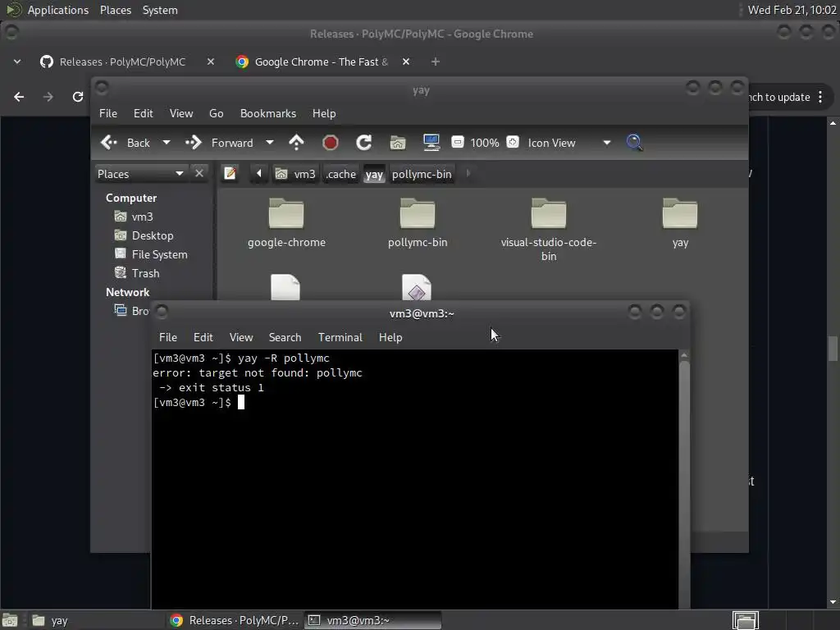Open the Back history dropdown arrow
The image size is (840, 630).
(166, 143)
